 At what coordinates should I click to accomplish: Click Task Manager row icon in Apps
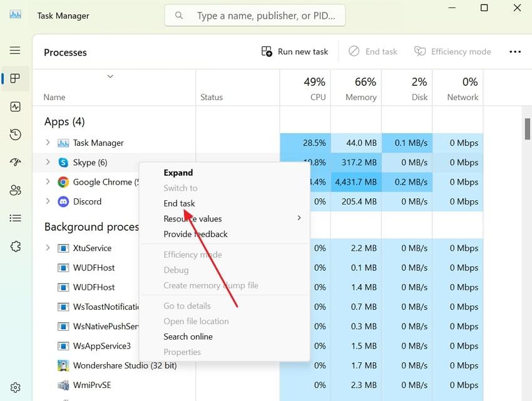point(63,143)
